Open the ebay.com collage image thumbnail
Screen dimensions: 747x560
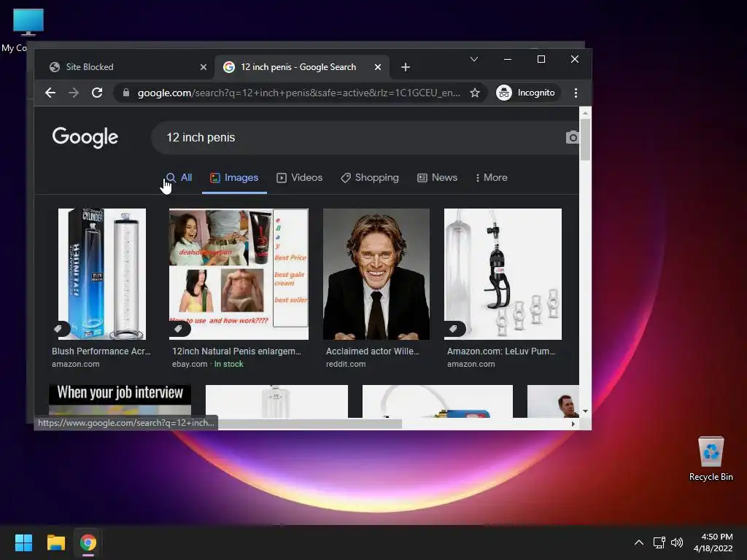(x=239, y=274)
